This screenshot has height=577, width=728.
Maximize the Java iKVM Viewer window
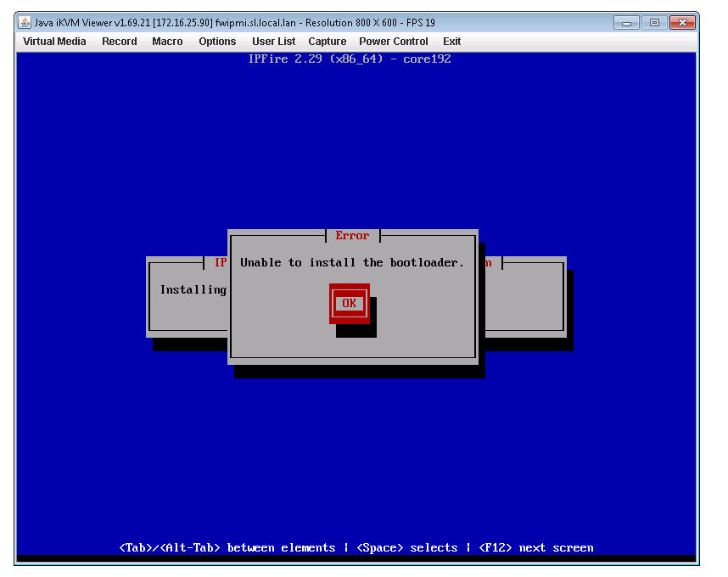[654, 22]
